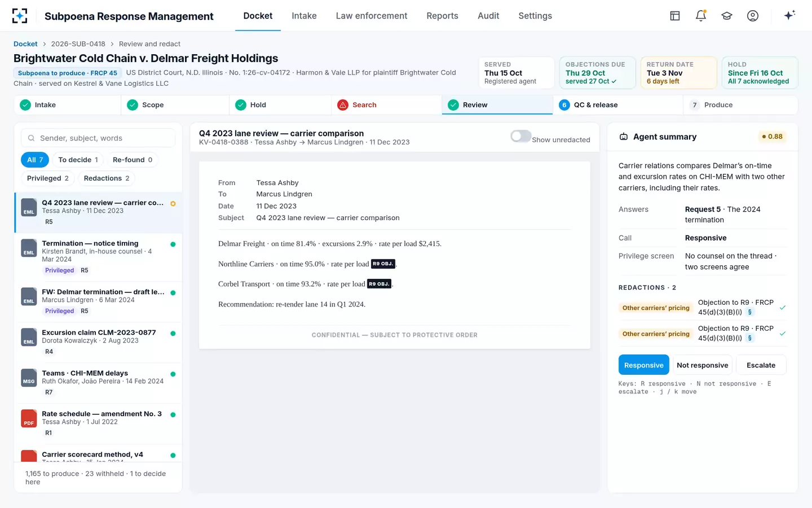Click the MSG icon for Teams · CHI-MEM delays
The height and width of the screenshot is (508, 812).
point(29,378)
